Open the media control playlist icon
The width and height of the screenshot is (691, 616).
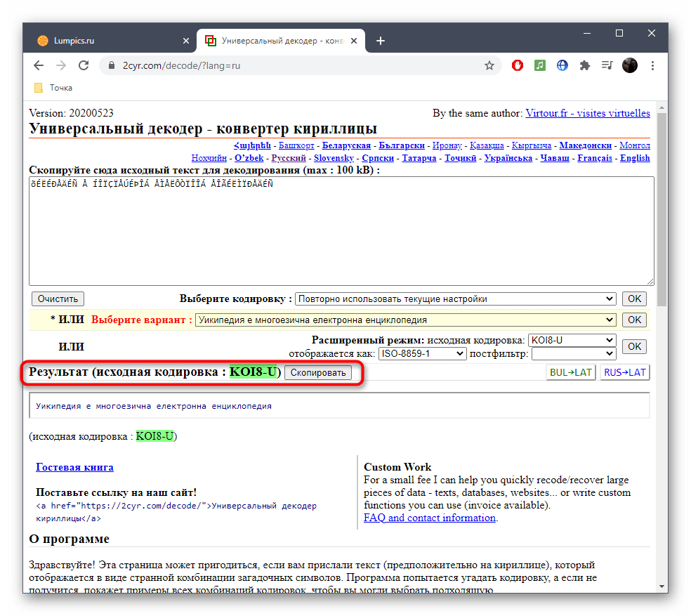pyautogui.click(x=607, y=66)
